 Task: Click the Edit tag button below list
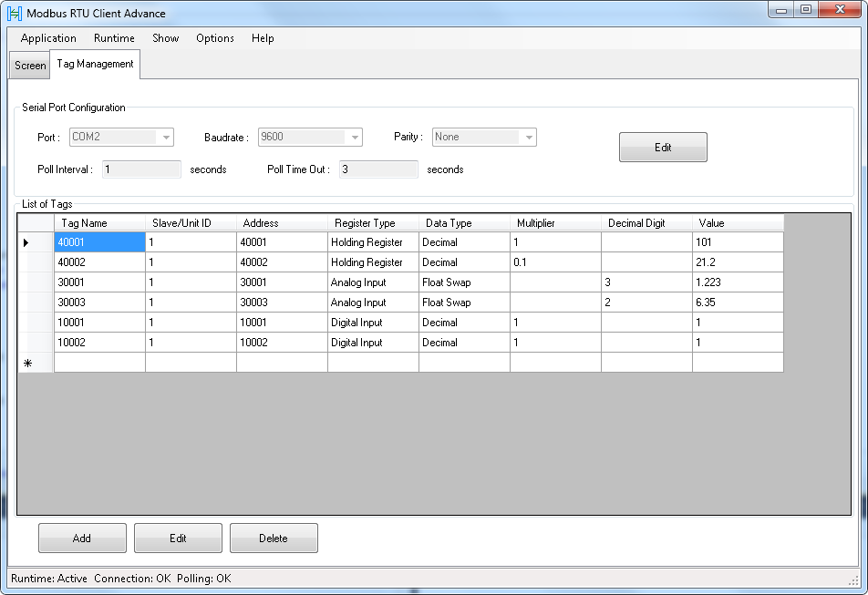(x=178, y=538)
